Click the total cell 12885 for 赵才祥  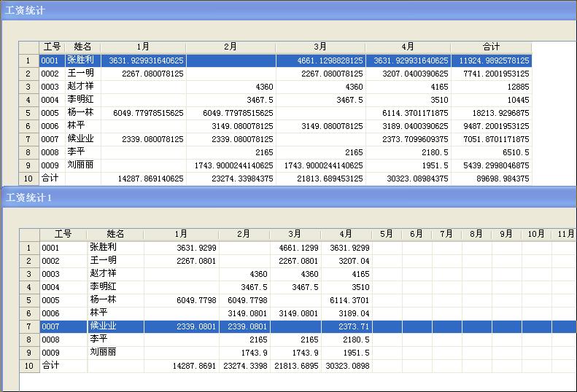point(491,87)
